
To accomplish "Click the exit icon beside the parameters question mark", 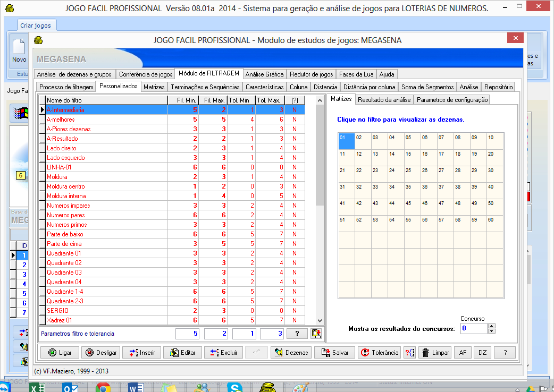I will [316, 334].
